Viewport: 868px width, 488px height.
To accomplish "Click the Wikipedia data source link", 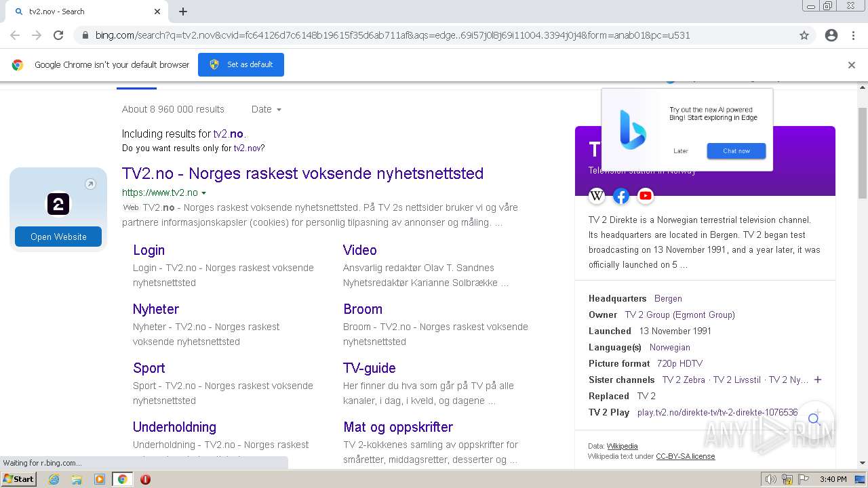I will [622, 446].
